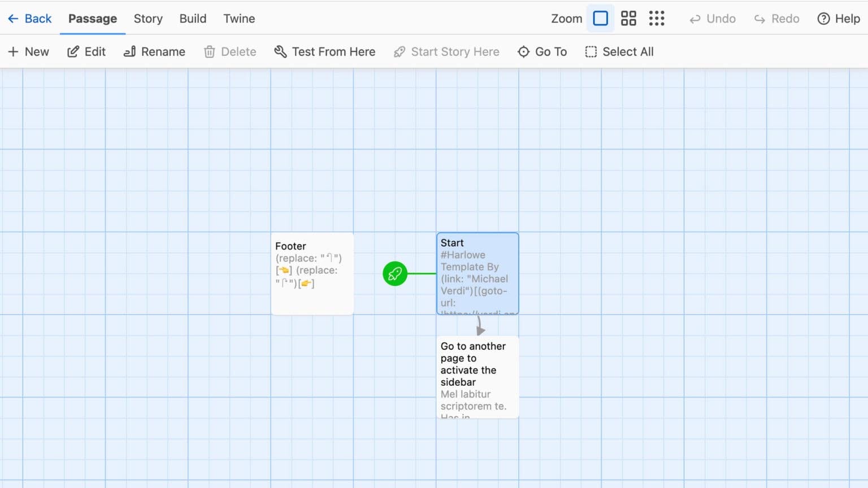
Task: Open the Passage tab
Action: pyautogui.click(x=93, y=19)
